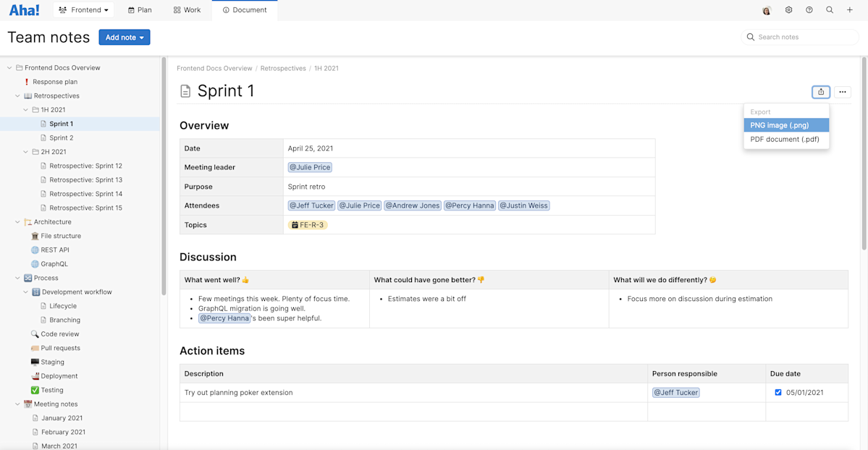Click the export/share icon above the note
Screen dimensions: 868x450
[820, 92]
